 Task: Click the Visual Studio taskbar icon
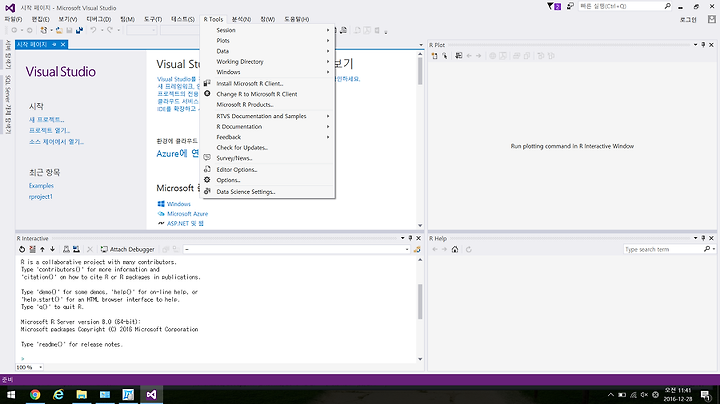[x=151, y=394]
